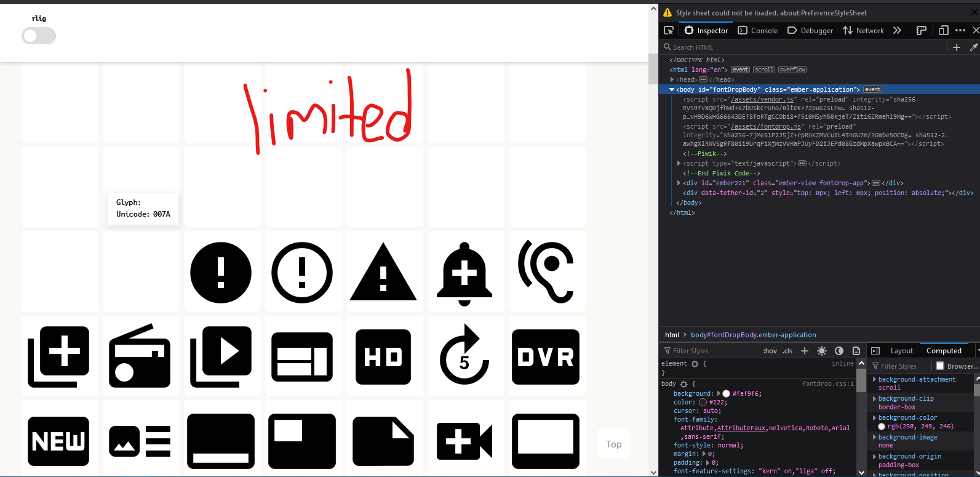Toggle print media simulation icon
Image resolution: width=980 pixels, height=477 pixels.
click(x=856, y=351)
